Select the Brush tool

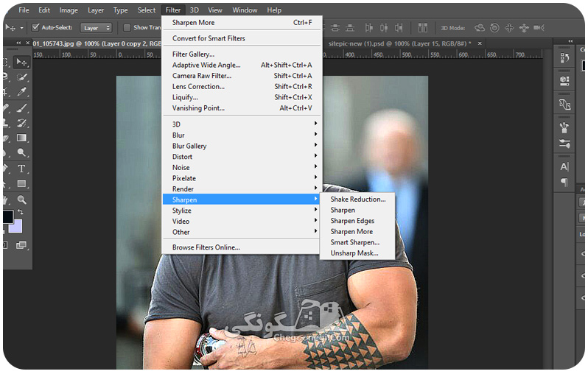tap(22, 108)
